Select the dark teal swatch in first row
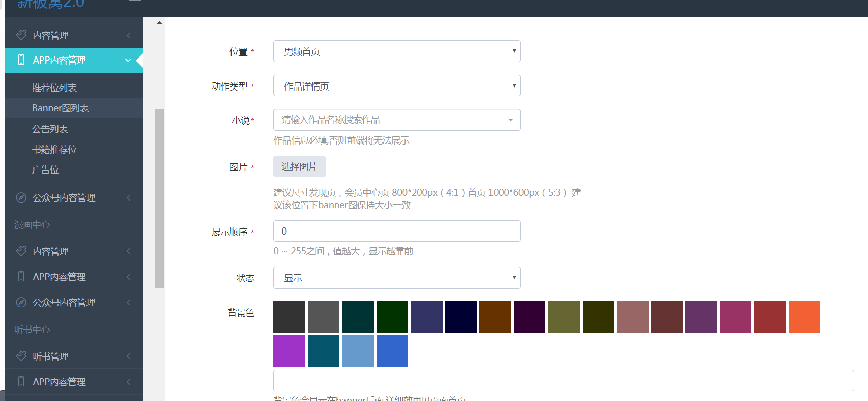The image size is (868, 401). point(358,317)
